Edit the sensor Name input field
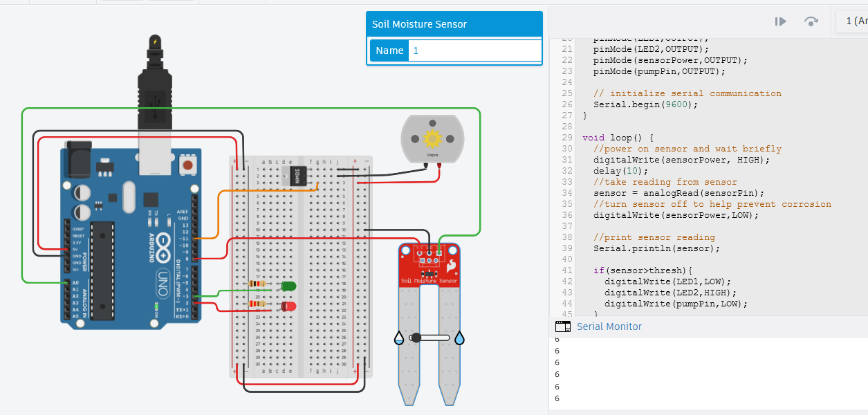This screenshot has width=868, height=415. point(475,50)
